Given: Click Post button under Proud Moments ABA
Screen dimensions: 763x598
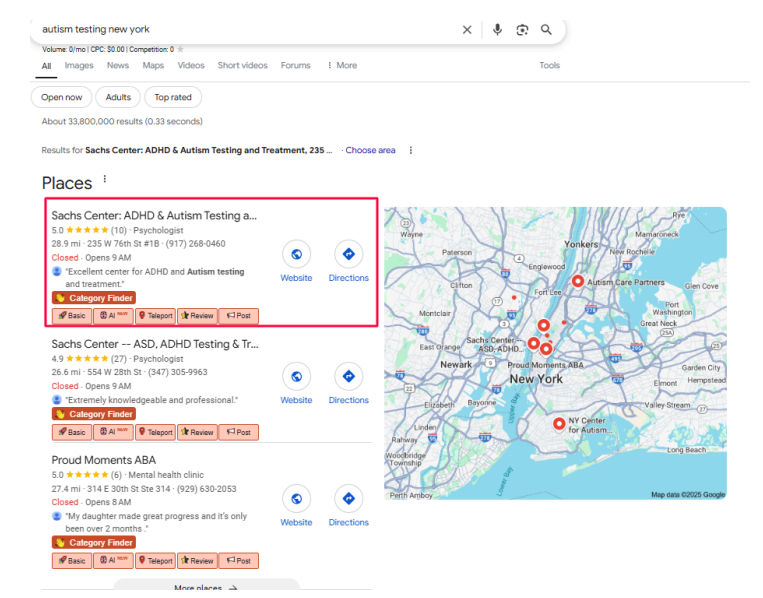Looking at the screenshot, I should pos(238,561).
